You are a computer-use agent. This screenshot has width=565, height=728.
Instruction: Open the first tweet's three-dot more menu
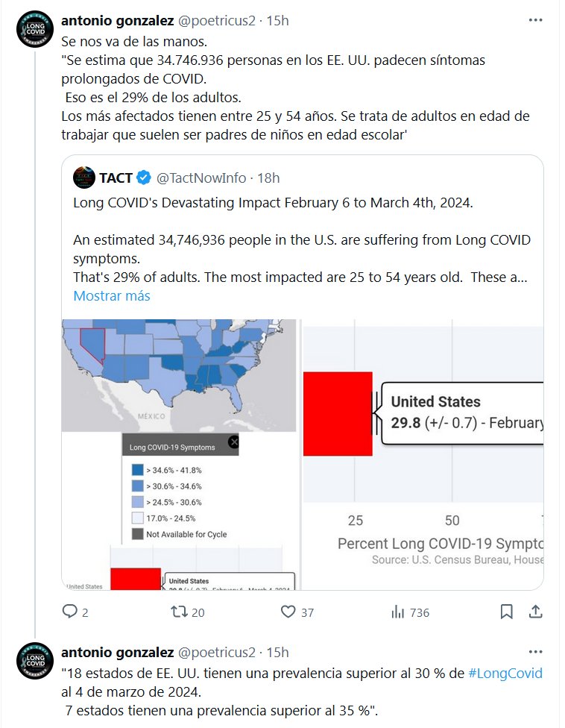[x=535, y=20]
